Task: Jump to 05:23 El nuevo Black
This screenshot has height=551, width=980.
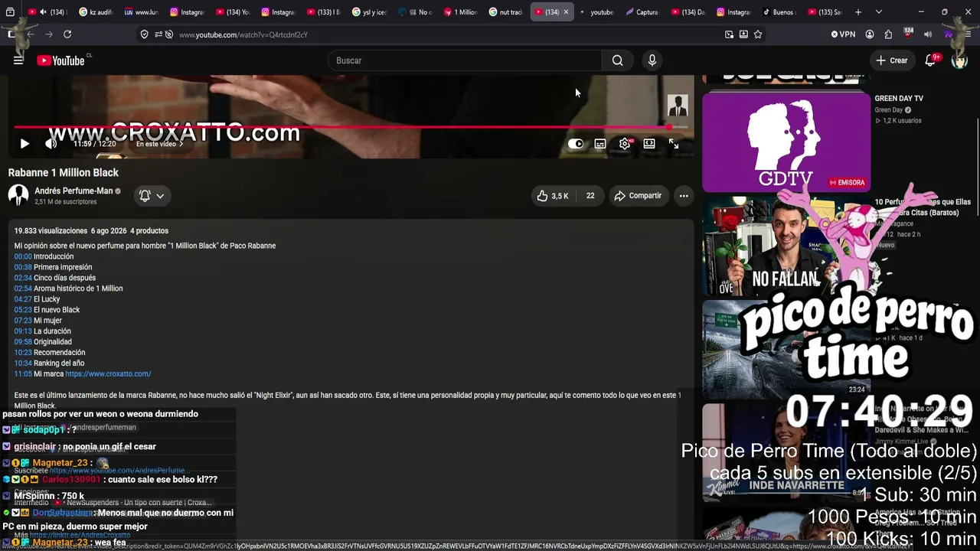Action: pyautogui.click(x=23, y=310)
